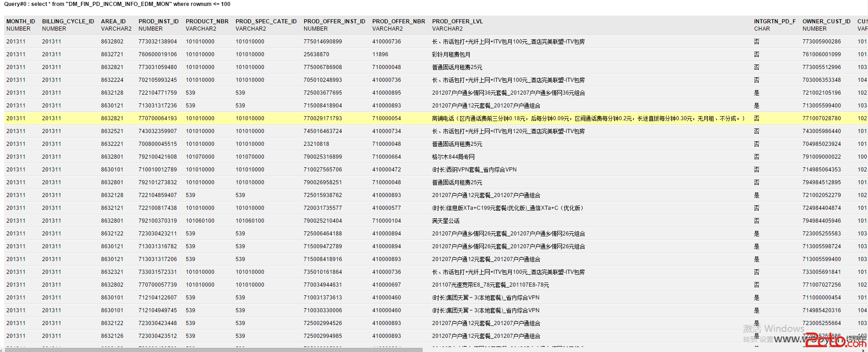Click the cell 792101273832

click(x=158, y=182)
